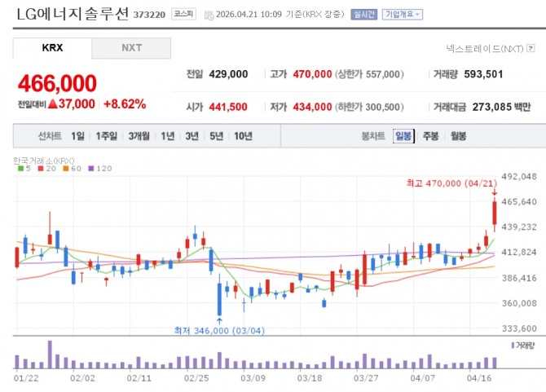Show the 3개월 line chart
The image size is (546, 392).
tap(139, 136)
